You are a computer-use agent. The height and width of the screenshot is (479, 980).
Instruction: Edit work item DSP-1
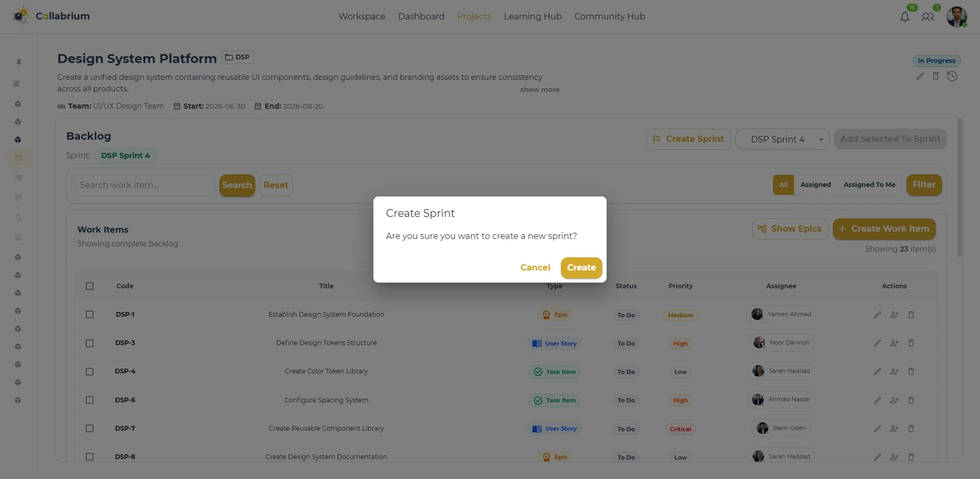click(x=877, y=315)
